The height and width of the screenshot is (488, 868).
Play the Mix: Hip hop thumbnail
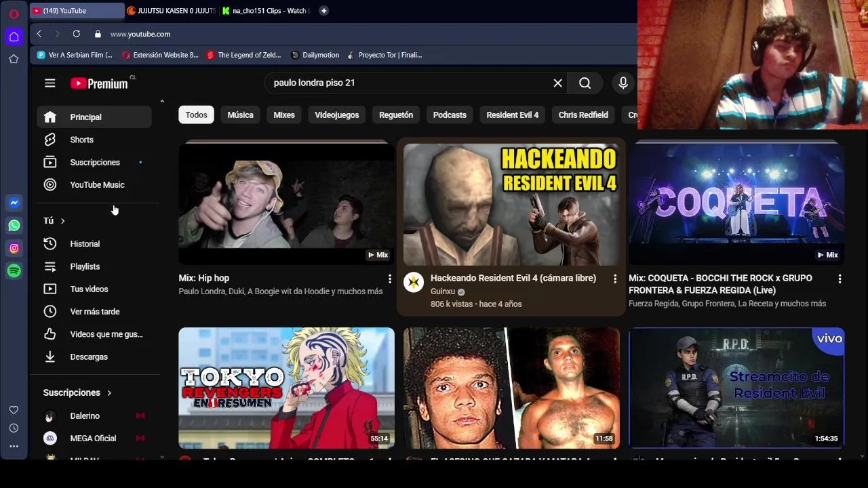point(286,203)
